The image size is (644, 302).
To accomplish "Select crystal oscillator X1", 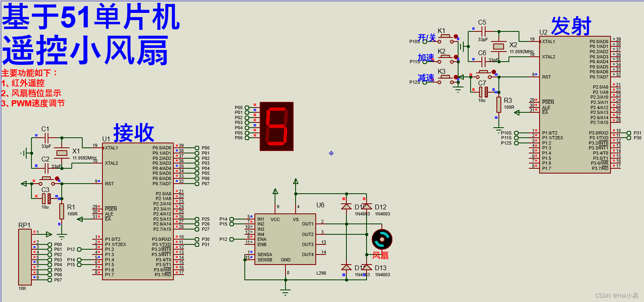I will point(62,153).
